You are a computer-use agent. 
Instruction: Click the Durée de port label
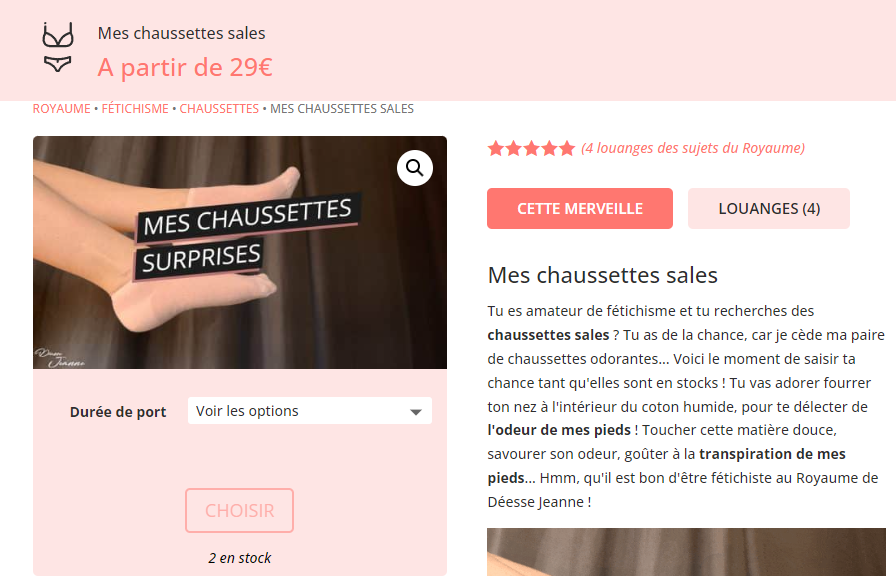click(x=118, y=412)
